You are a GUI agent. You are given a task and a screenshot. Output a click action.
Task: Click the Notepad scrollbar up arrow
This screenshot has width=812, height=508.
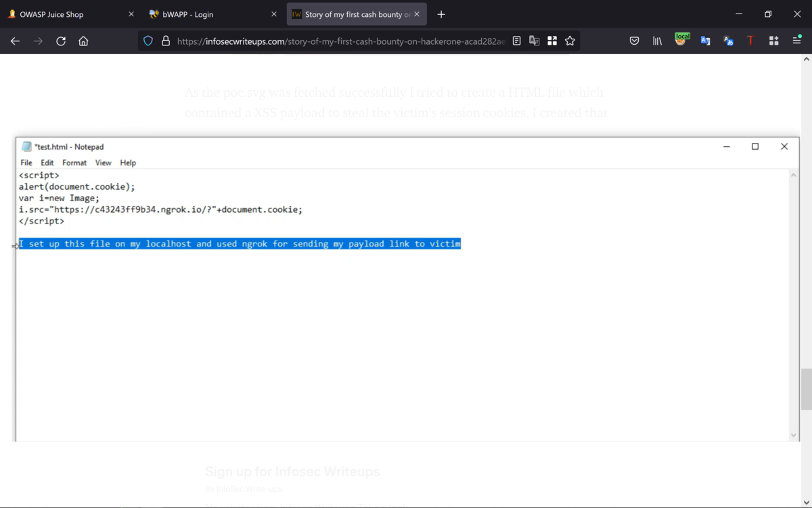click(x=794, y=175)
